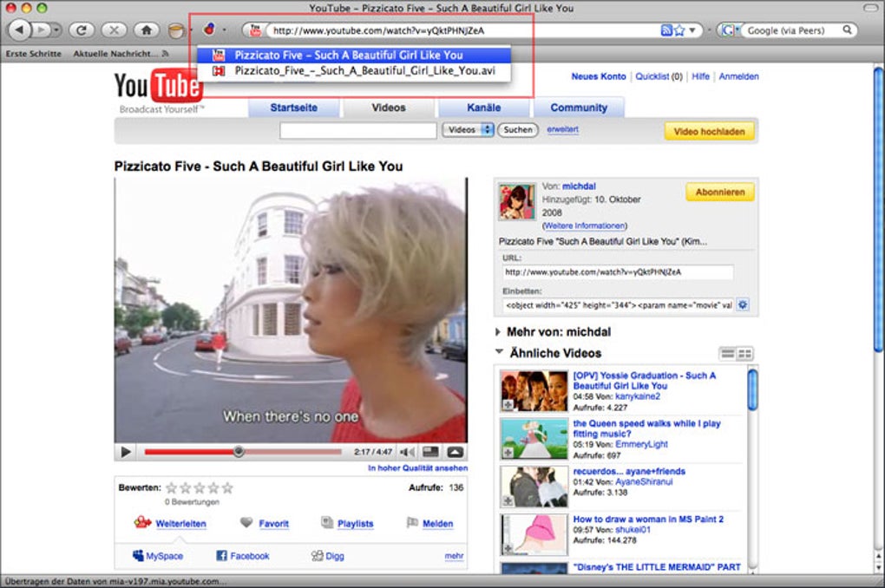Open the dropdown arrow beside the download icon
Image resolution: width=885 pixels, height=588 pixels.
(225, 29)
